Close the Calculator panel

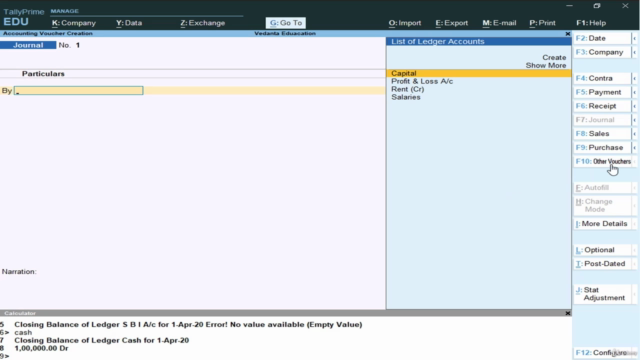[x=567, y=313]
